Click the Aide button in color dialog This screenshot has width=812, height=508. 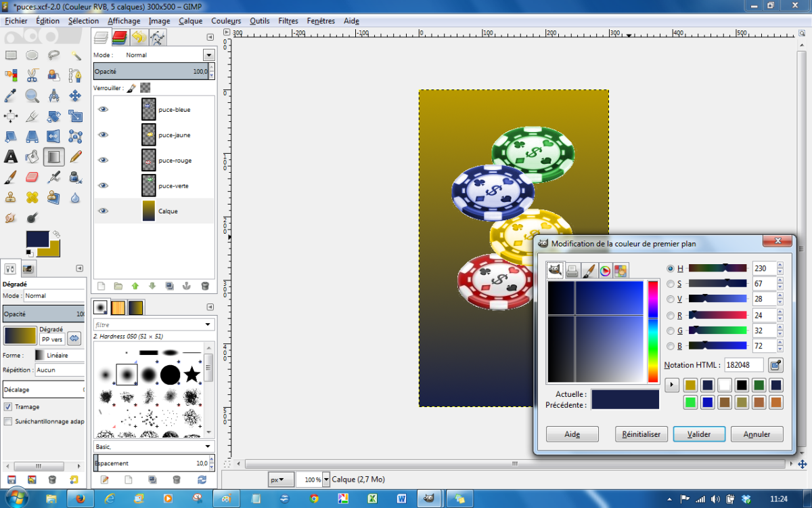(x=572, y=434)
